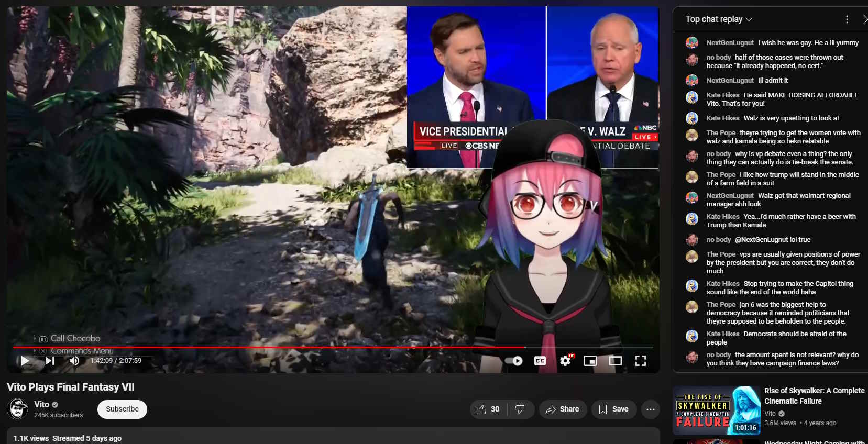Click Kate Hikes avatar on 'beer with Trump' message

tap(692, 219)
